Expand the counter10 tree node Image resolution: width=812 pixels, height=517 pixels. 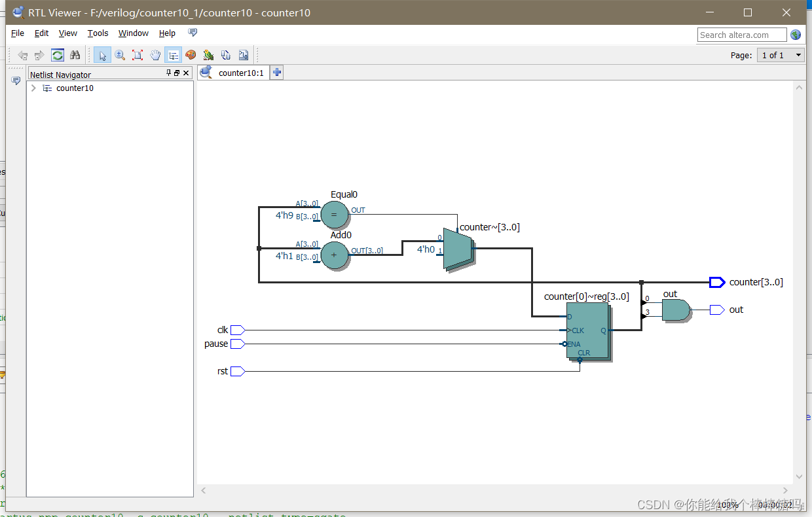click(33, 88)
